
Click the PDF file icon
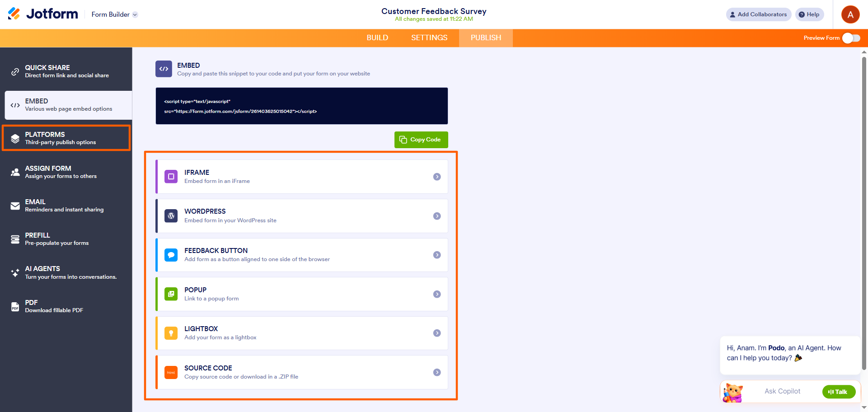pyautogui.click(x=15, y=307)
